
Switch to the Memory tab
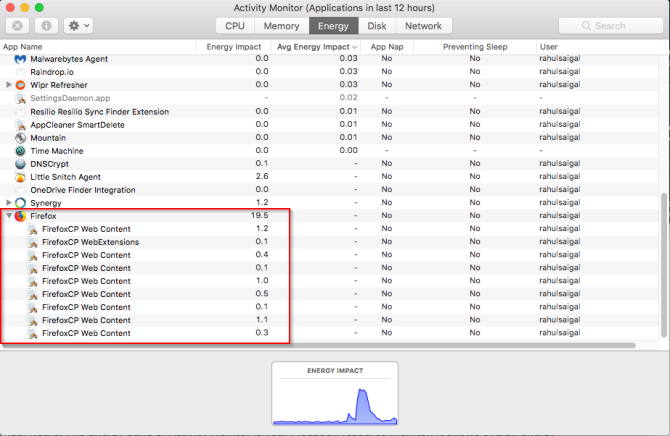click(x=281, y=26)
